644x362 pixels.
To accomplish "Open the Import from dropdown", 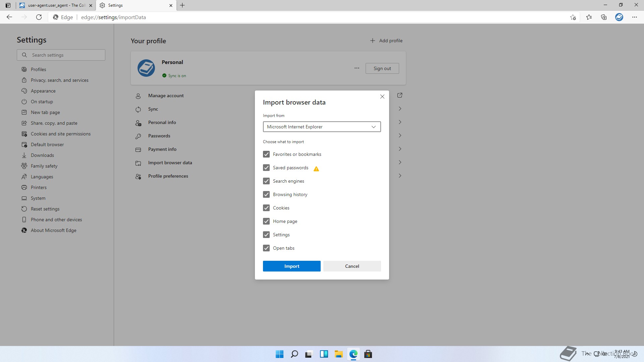I will [x=322, y=127].
